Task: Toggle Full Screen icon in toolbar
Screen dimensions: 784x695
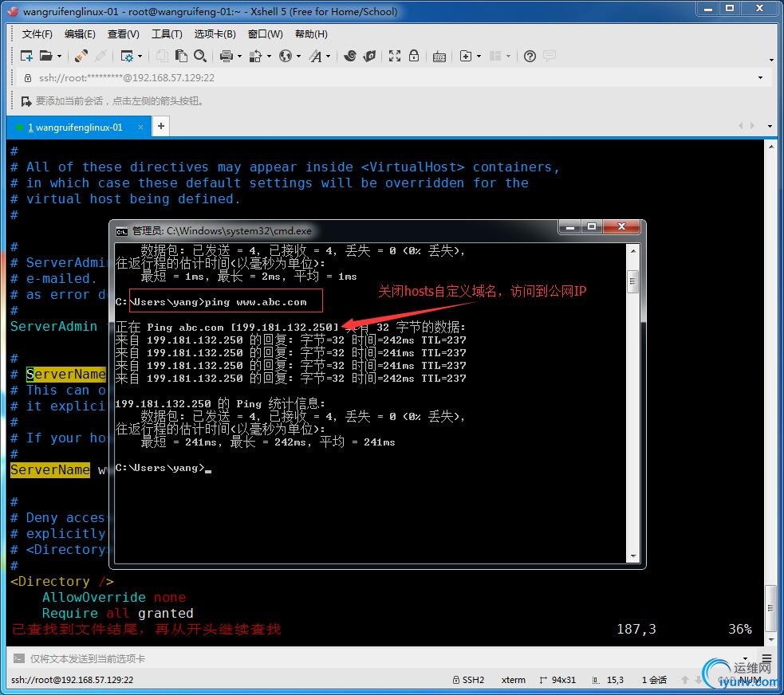Action: tap(395, 56)
